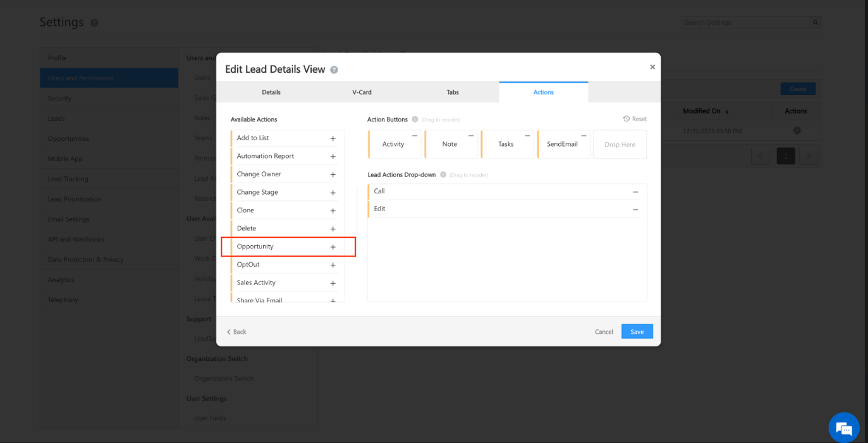Go Back using the footer link

pyautogui.click(x=236, y=332)
